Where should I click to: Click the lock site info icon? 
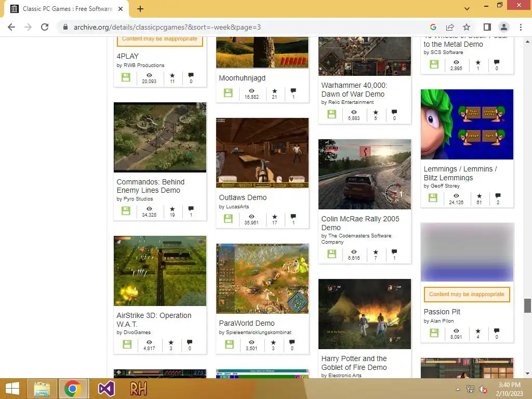(x=65, y=27)
